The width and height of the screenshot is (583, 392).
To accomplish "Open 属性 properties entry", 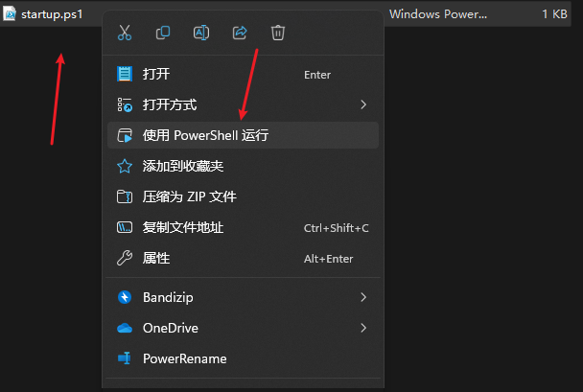I will pos(243,258).
